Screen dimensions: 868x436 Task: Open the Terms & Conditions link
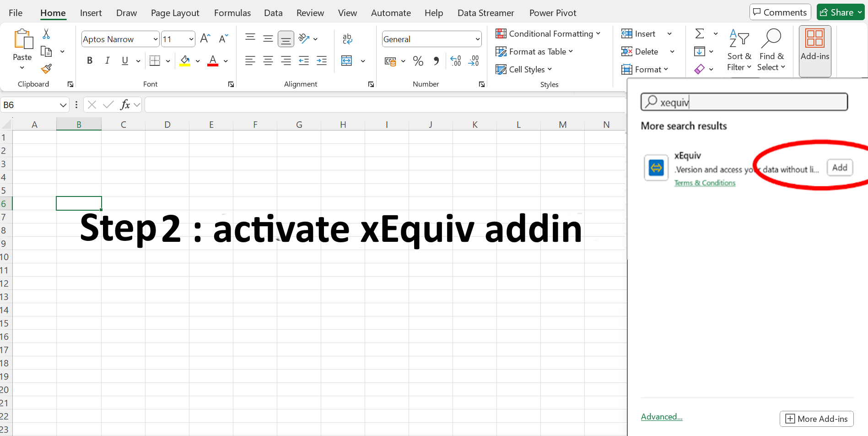[x=705, y=183]
